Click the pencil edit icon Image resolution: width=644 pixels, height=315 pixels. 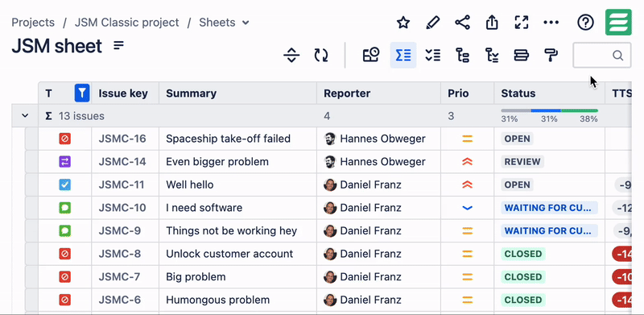[x=432, y=23]
